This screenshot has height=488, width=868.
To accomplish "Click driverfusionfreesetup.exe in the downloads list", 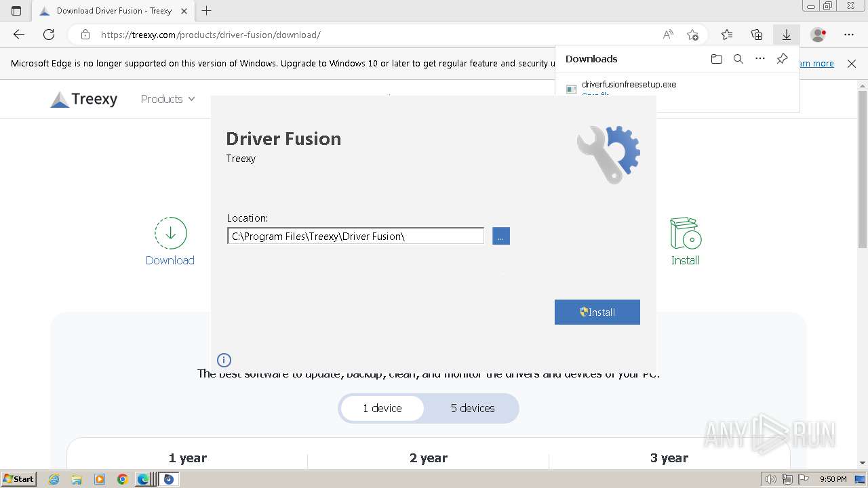I will 629,85.
